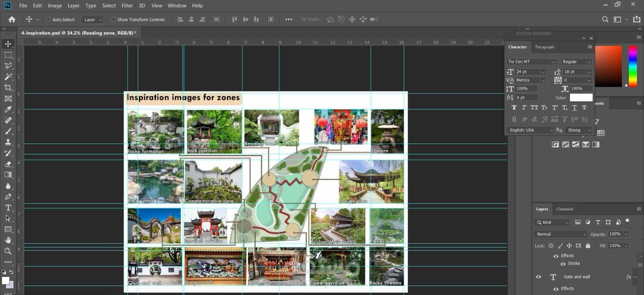The width and height of the screenshot is (644, 295).
Task: Open the Regular font style dropdown
Action: 589,62
